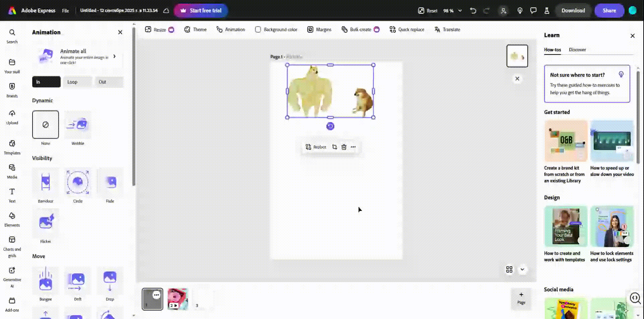644x319 pixels.
Task: Delete selected image with trash icon
Action: (344, 147)
